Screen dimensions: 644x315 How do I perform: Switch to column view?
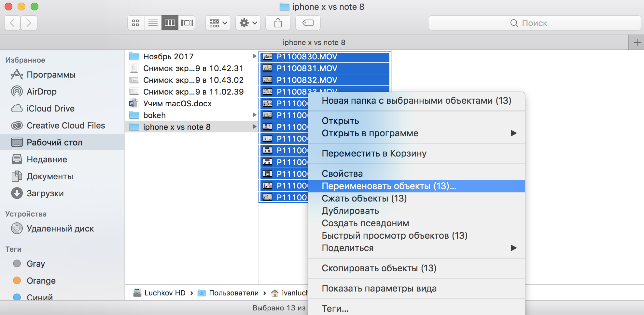point(170,23)
